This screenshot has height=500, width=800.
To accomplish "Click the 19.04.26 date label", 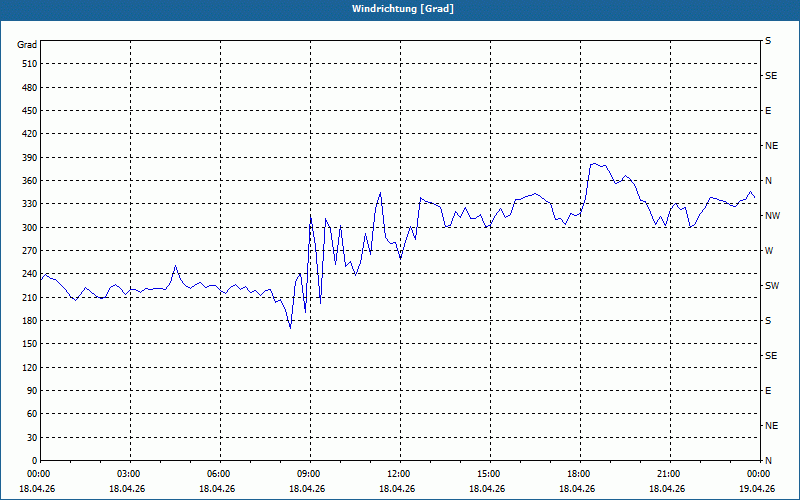I will [757, 489].
